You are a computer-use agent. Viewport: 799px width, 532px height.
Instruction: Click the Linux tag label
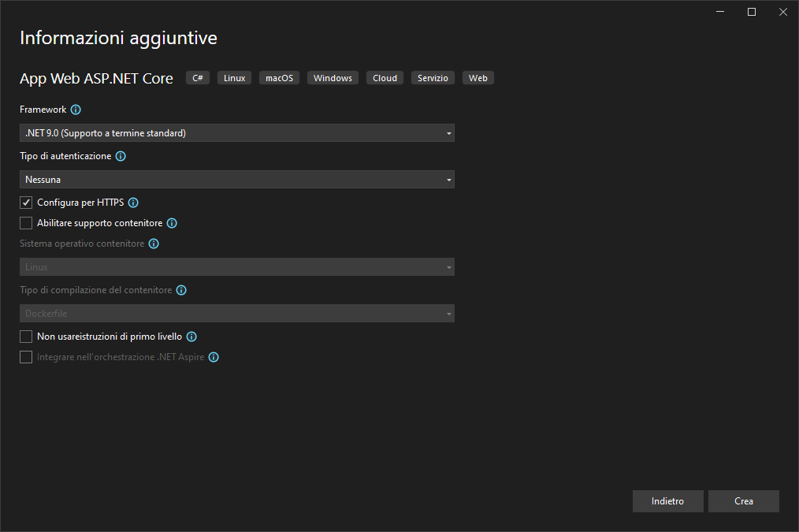tap(234, 78)
